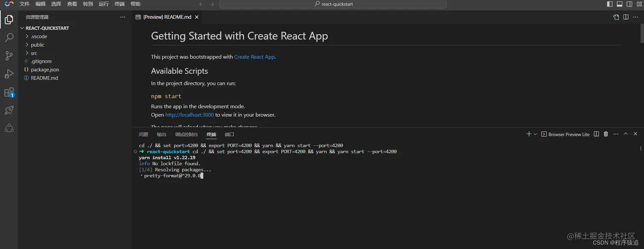Kill terminal with trash icon
The height and width of the screenshot is (249, 644).
tap(606, 134)
